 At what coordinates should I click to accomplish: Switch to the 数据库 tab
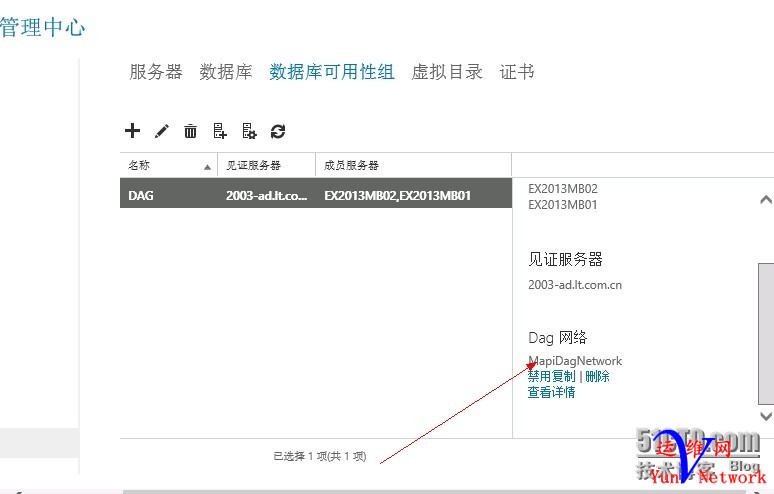226,72
